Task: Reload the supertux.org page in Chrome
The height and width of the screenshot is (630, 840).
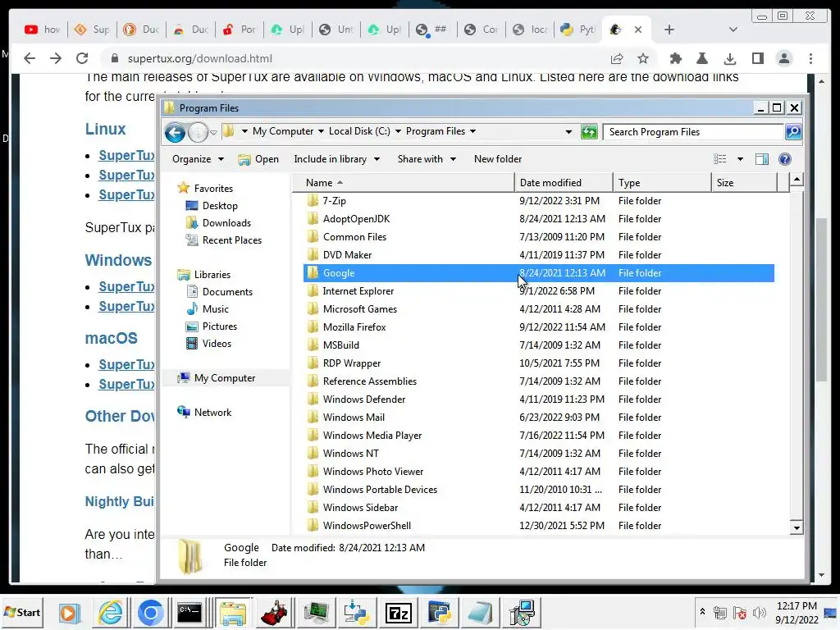Action: (x=81, y=58)
